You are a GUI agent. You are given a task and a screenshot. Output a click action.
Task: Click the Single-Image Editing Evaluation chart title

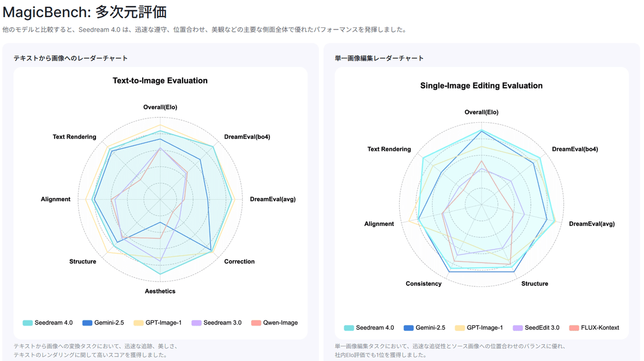tap(481, 86)
